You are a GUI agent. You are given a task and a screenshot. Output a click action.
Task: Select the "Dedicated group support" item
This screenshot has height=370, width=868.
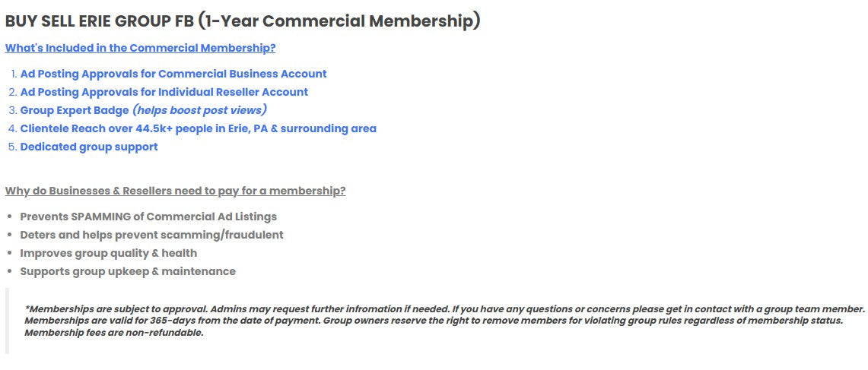pyautogui.click(x=89, y=147)
